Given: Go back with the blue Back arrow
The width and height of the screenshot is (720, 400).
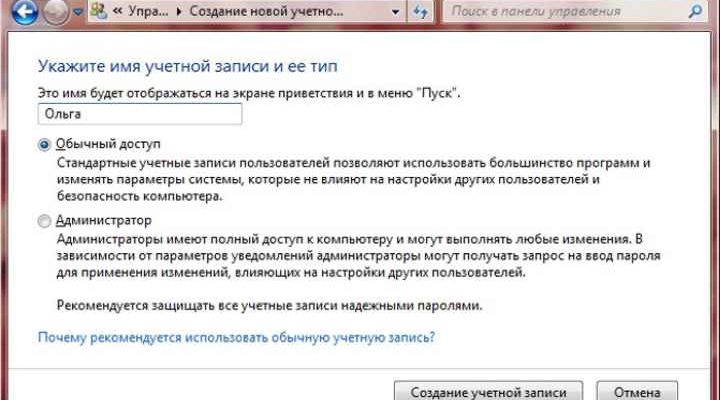Looking at the screenshot, I should pos(24,11).
